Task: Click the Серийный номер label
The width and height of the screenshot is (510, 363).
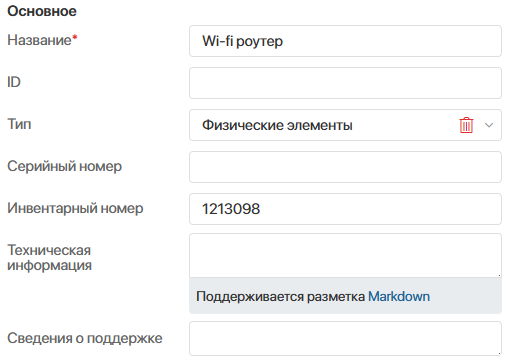Action: [x=65, y=166]
